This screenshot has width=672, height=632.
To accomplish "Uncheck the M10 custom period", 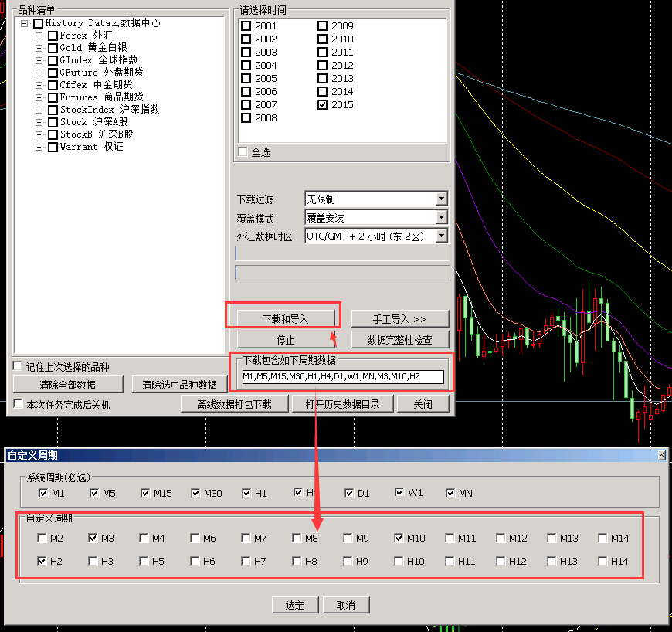I will coord(399,539).
